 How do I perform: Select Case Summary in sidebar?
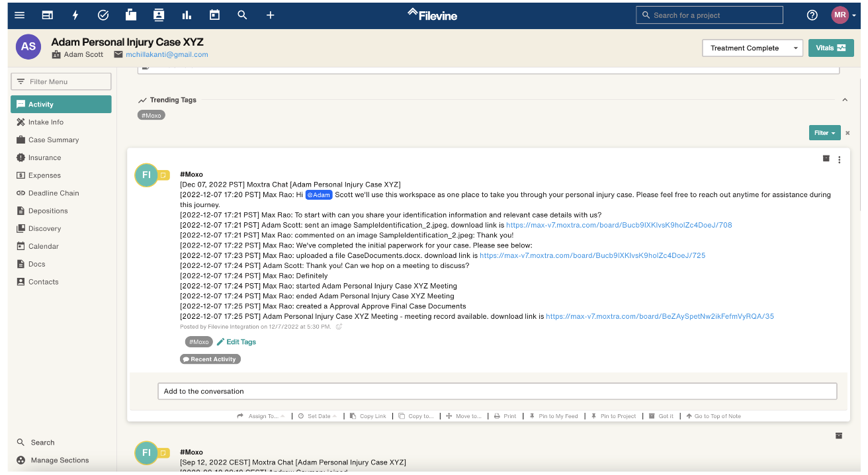(54, 140)
